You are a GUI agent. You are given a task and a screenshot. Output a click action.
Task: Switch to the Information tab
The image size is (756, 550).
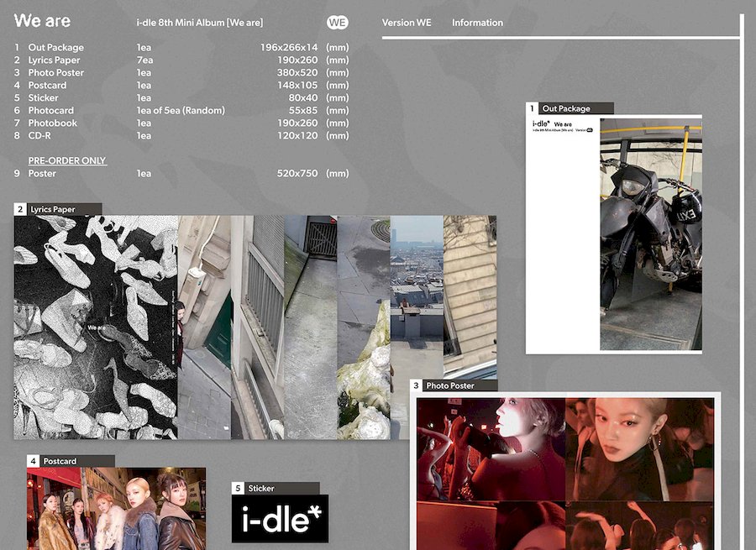[477, 23]
